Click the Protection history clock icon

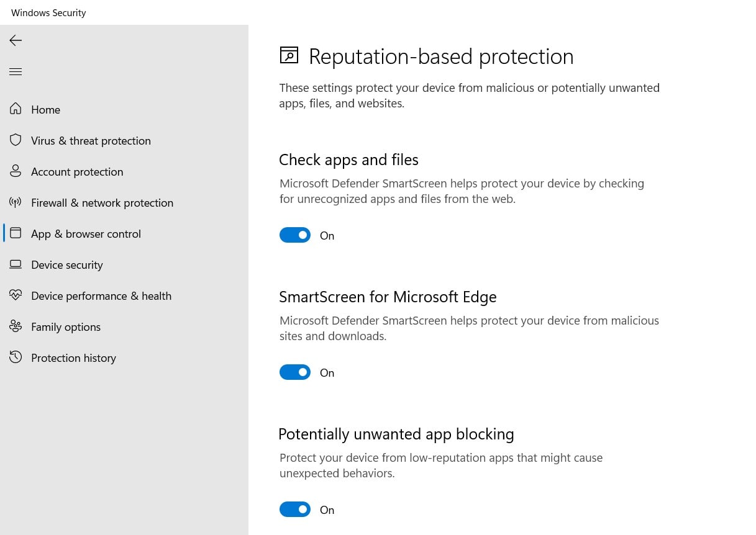[16, 357]
